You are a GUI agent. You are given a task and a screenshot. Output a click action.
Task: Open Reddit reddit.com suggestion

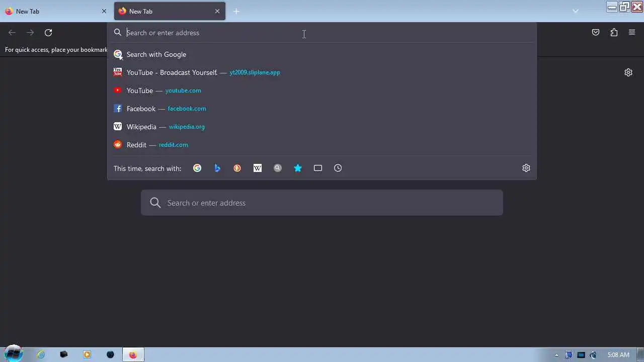tap(322, 145)
